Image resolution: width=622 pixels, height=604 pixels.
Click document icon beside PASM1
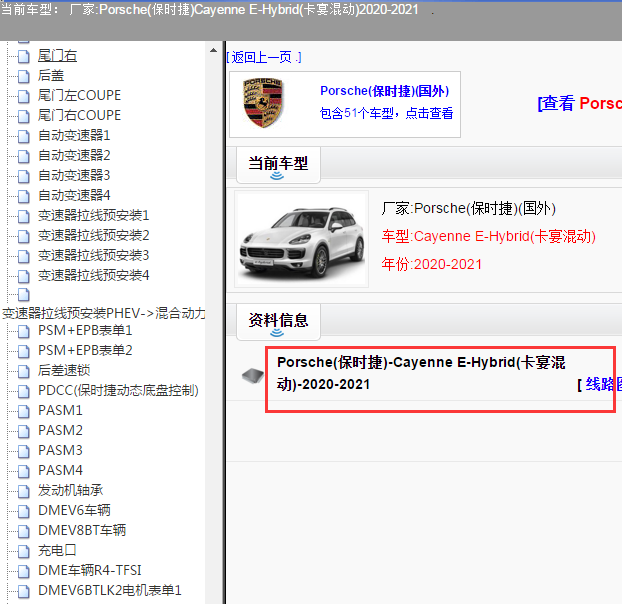24,411
